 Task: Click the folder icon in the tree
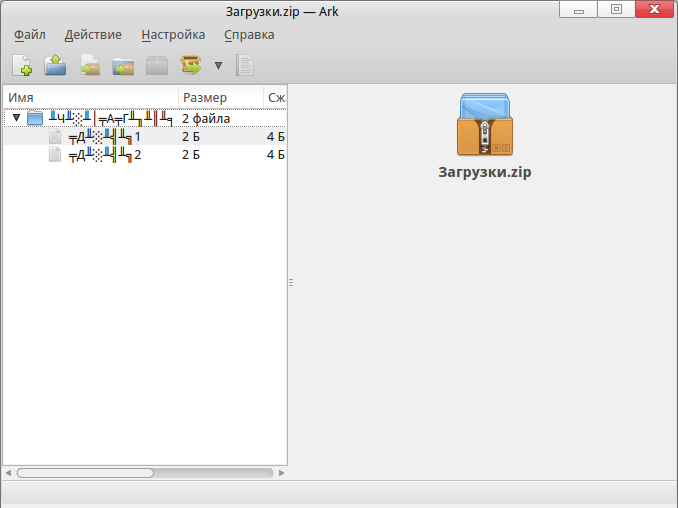[35, 118]
